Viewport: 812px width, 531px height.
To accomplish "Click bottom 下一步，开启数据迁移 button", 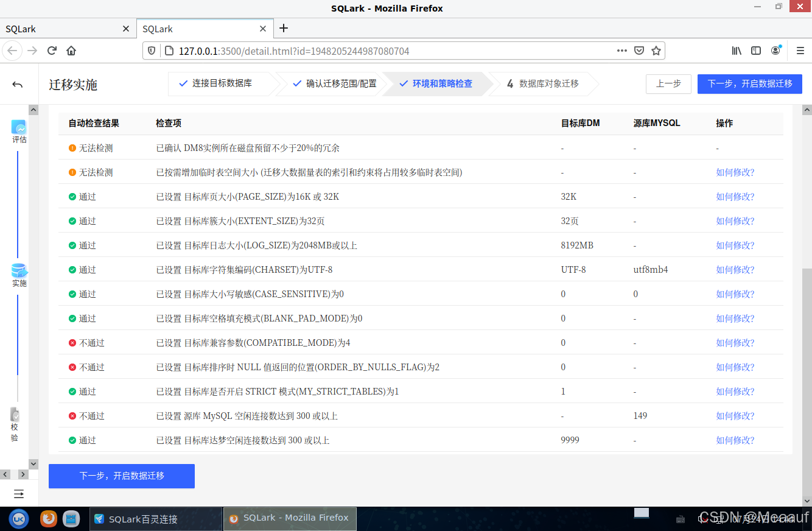I will 122,476.
